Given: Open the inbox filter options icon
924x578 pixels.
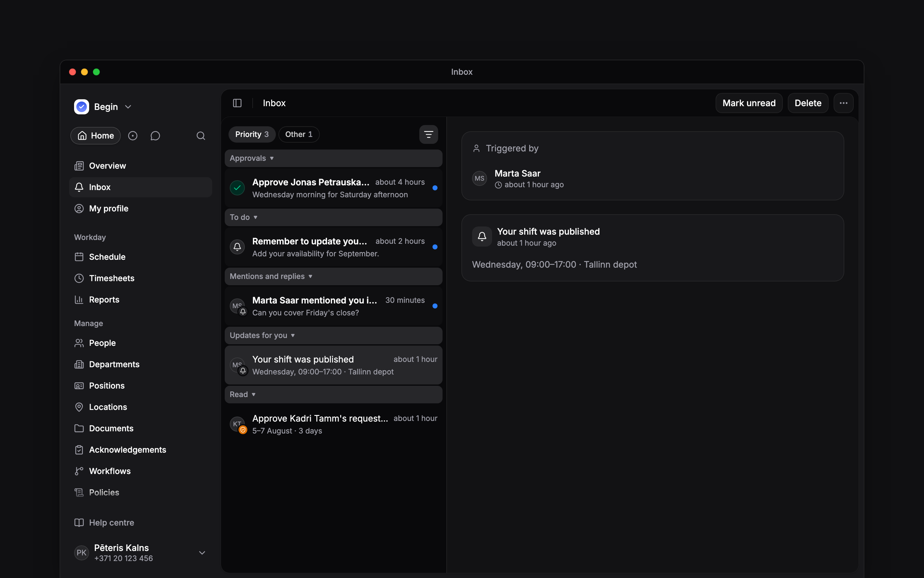Looking at the screenshot, I should tap(428, 134).
